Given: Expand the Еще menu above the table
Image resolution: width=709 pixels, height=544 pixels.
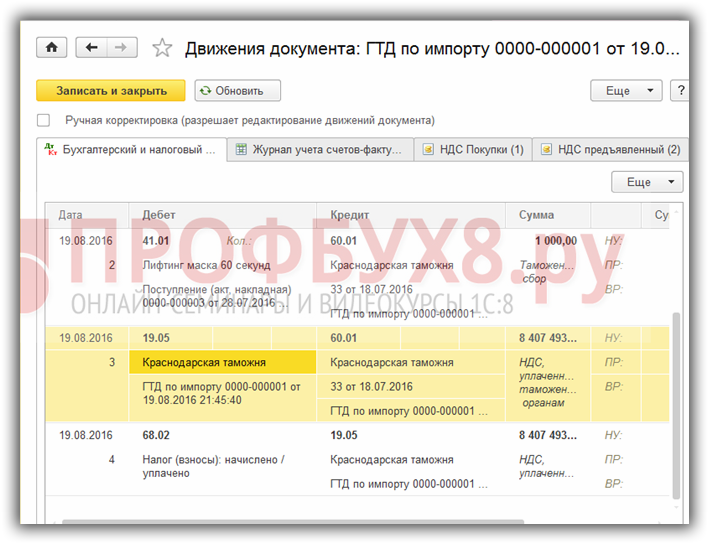Looking at the screenshot, I should click(647, 182).
